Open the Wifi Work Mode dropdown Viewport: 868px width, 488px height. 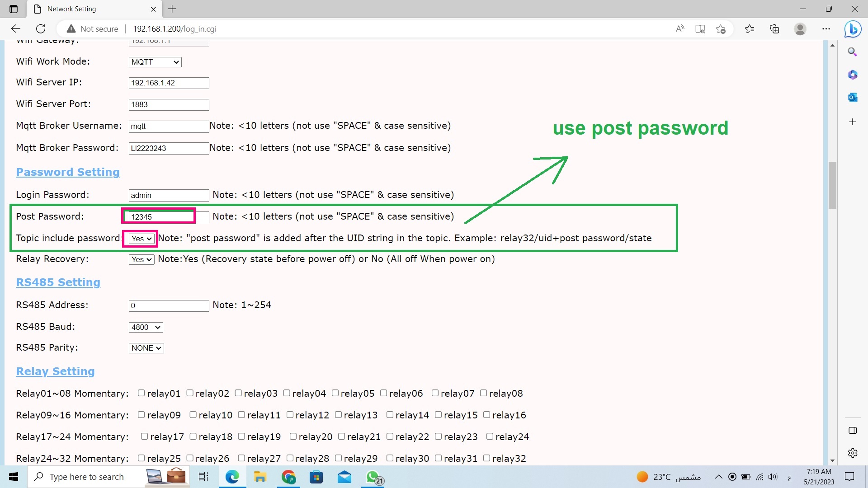pos(155,62)
